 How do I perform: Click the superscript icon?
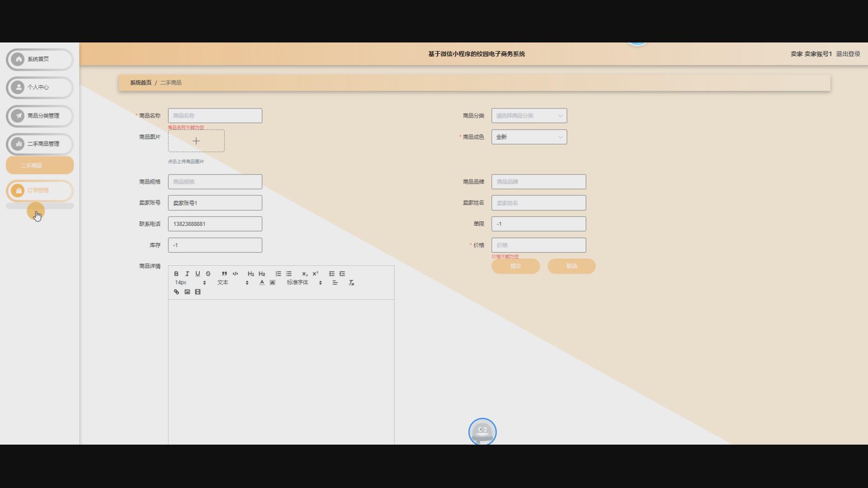[316, 274]
